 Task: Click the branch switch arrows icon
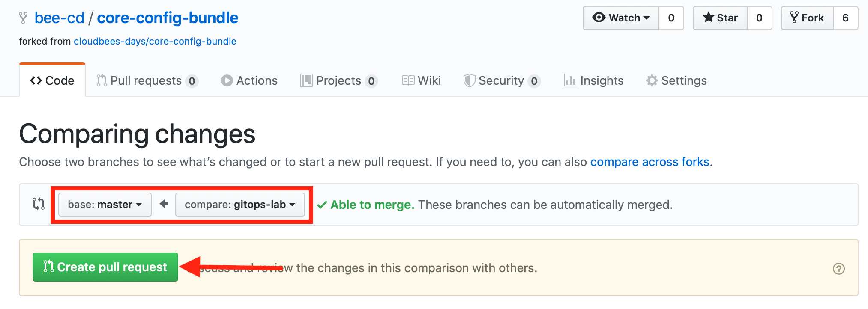coord(39,204)
